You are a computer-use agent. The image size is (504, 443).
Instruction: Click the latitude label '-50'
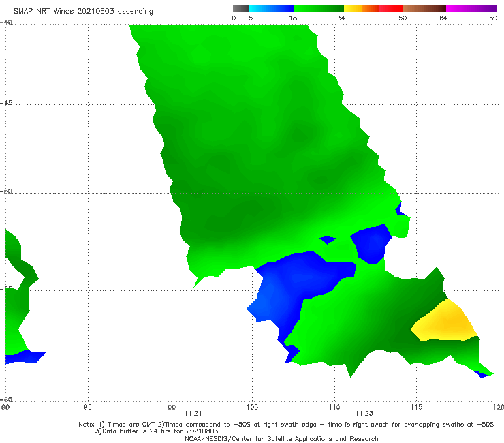pos(6,192)
